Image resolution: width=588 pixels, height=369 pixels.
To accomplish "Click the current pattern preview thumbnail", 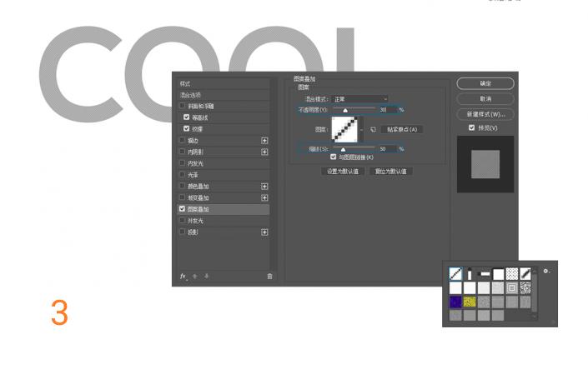I will pyautogui.click(x=345, y=130).
